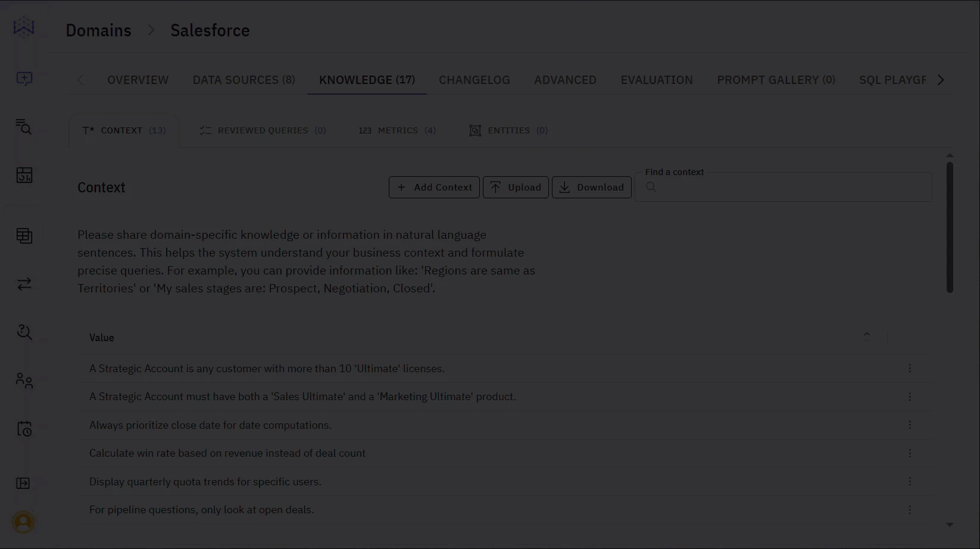980x549 pixels.
Task: Switch to the METRICS tab
Action: tap(397, 130)
